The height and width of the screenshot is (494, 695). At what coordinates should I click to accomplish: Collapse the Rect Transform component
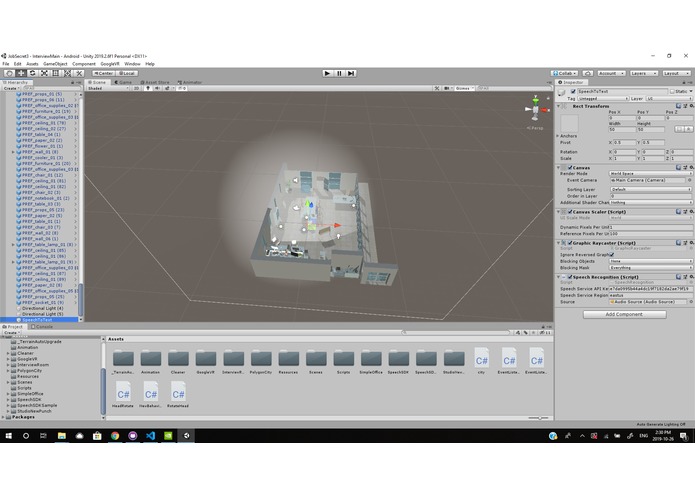[x=558, y=106]
